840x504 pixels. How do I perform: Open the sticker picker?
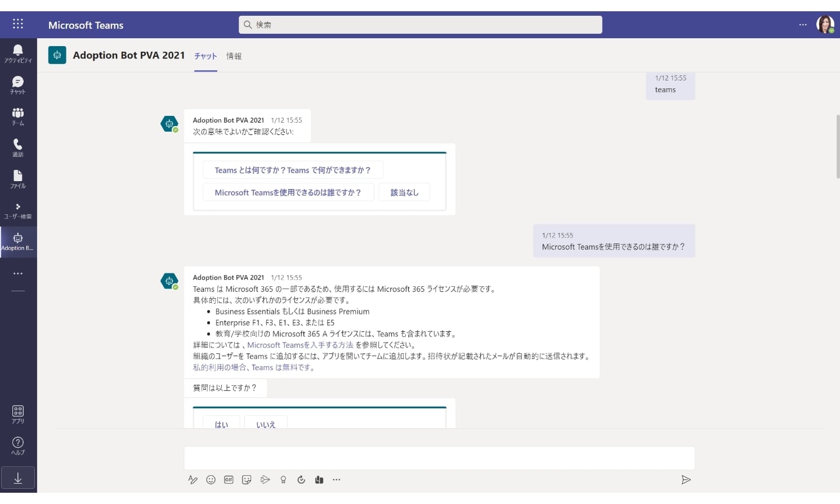click(247, 480)
